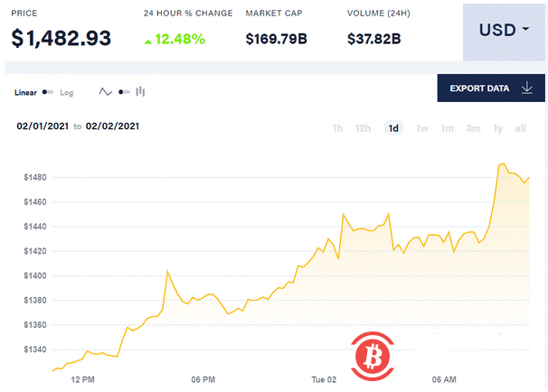Toggle line/candlestick chart switch
The image size is (548, 392).
(123, 92)
